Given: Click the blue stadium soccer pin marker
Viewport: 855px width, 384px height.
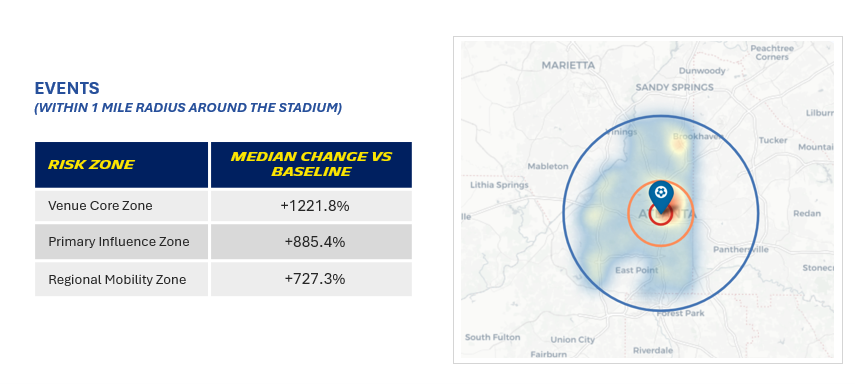Looking at the screenshot, I should tap(660, 196).
